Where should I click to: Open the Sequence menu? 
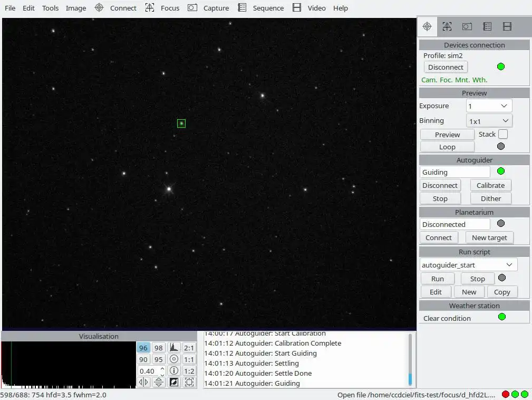(x=268, y=8)
